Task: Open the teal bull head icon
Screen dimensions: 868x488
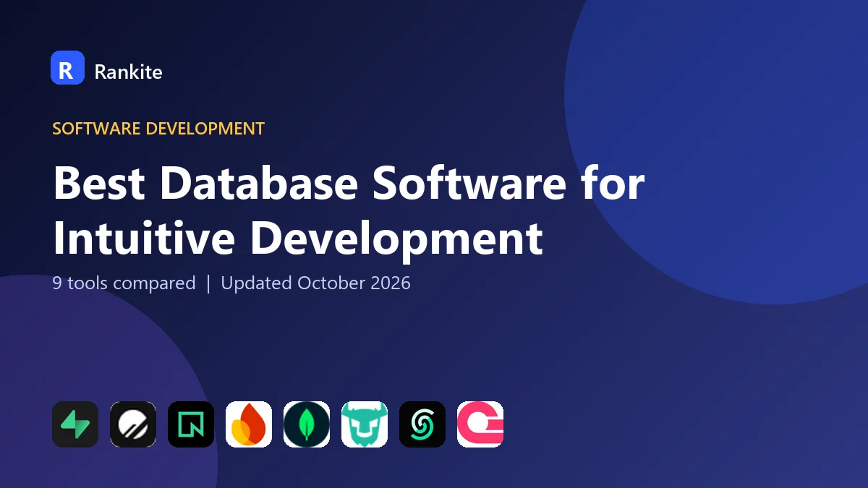Action: (365, 424)
